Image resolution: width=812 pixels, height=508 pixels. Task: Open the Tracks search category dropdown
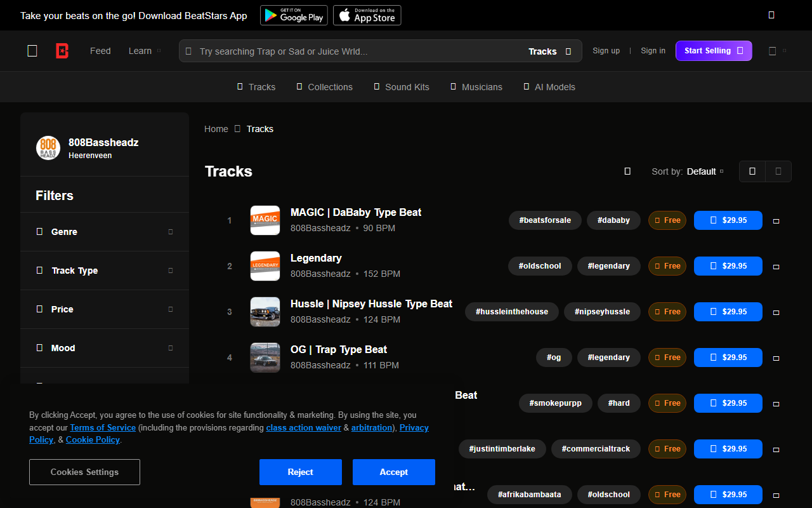[550, 51]
